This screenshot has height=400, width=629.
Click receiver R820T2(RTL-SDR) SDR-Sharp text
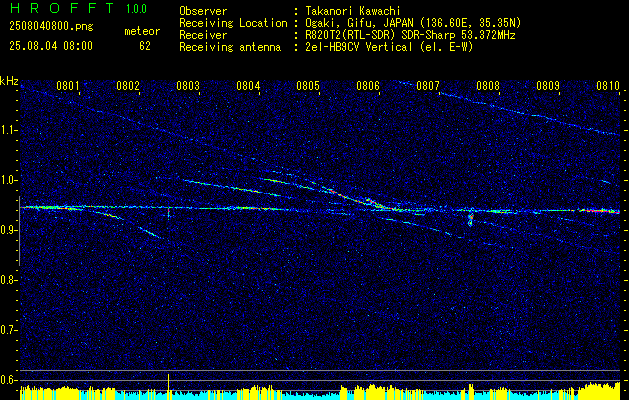pyautogui.click(x=410, y=35)
